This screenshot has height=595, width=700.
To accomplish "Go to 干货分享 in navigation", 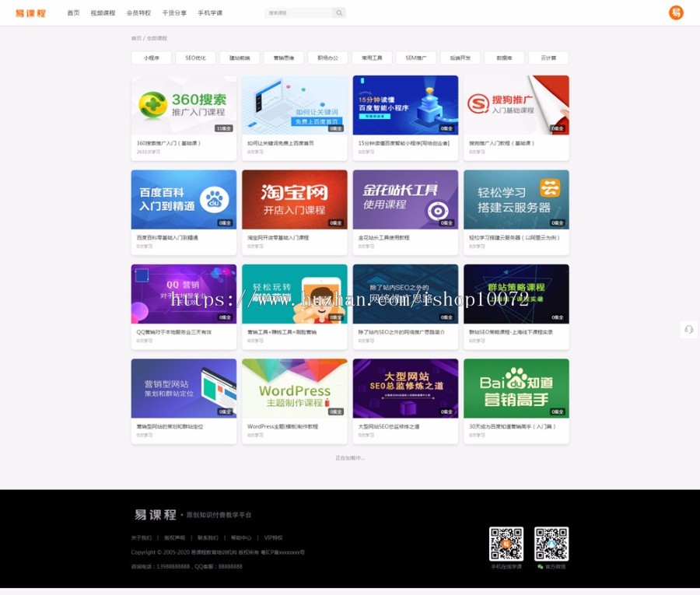I will [174, 13].
